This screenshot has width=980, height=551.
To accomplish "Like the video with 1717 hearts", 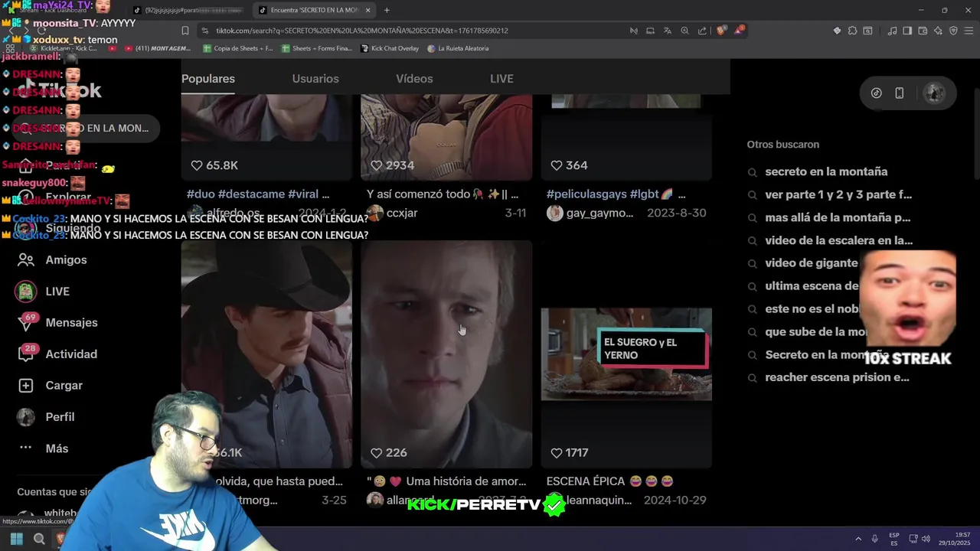I will [x=557, y=453].
